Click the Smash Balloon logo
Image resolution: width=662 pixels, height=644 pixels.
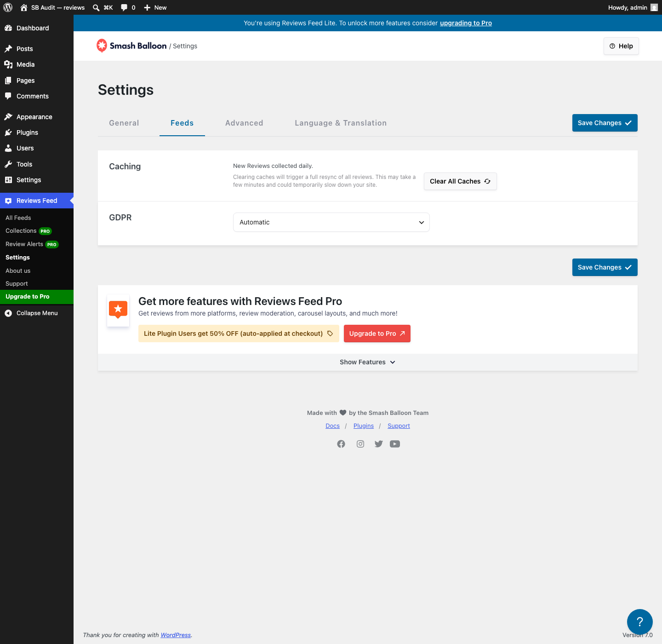tap(131, 46)
